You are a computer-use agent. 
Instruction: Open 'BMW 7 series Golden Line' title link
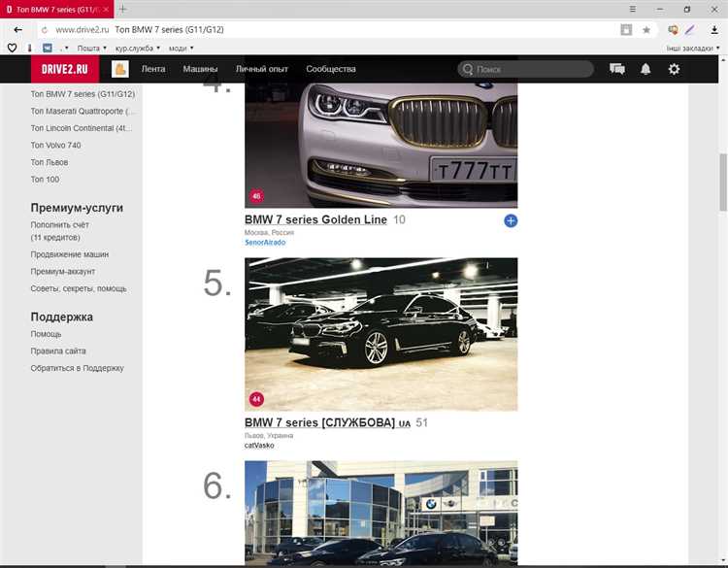(x=315, y=219)
